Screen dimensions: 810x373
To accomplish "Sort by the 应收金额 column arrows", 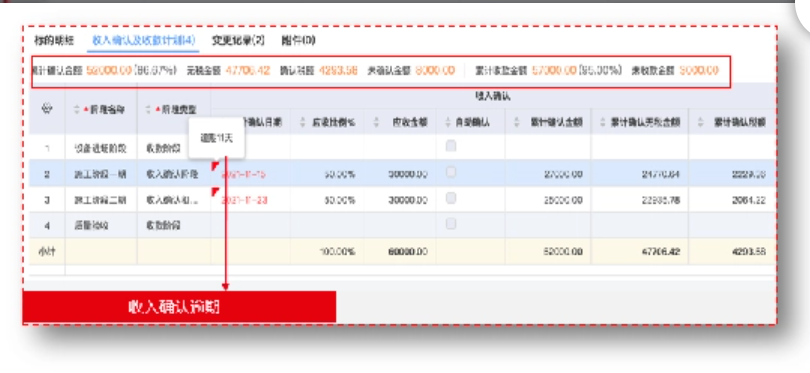I will point(377,122).
